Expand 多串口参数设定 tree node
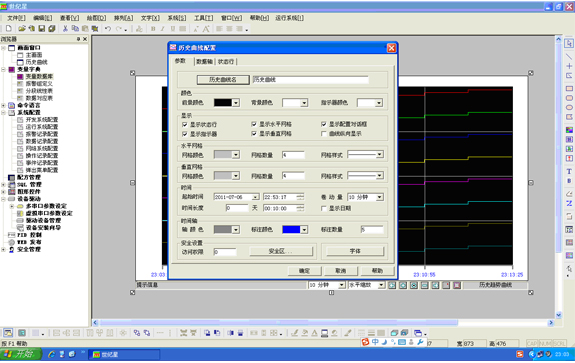Image resolution: width=575 pixels, height=363 pixels. [x=12, y=206]
